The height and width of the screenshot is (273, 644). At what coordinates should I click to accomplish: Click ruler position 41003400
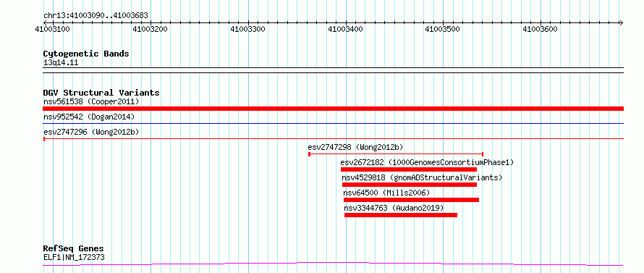tap(346, 30)
